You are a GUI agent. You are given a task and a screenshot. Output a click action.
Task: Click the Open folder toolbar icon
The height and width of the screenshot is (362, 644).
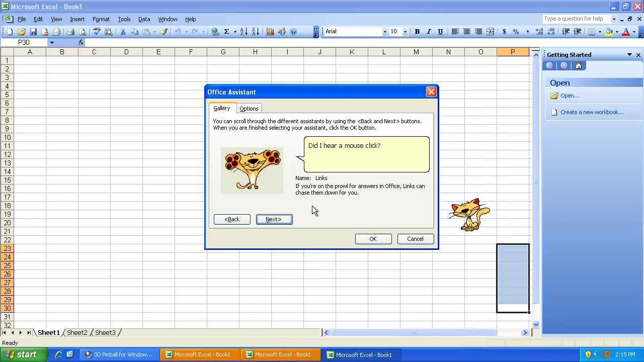coord(22,32)
